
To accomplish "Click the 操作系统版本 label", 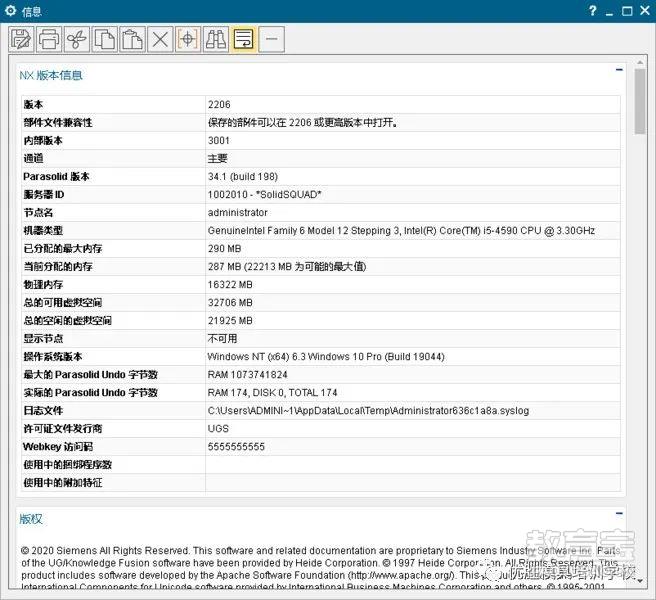I will point(53,356).
